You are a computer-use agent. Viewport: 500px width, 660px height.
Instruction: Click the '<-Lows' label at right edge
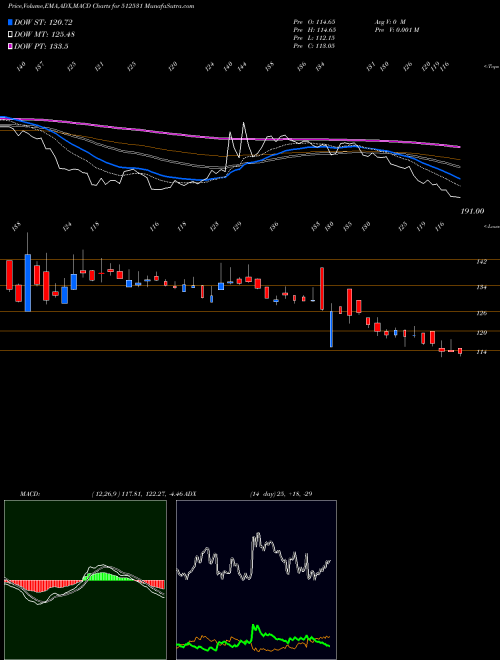click(491, 226)
